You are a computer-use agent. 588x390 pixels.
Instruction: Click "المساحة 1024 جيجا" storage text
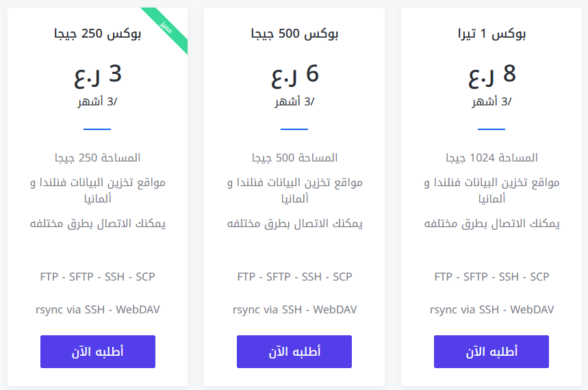pyautogui.click(x=491, y=158)
